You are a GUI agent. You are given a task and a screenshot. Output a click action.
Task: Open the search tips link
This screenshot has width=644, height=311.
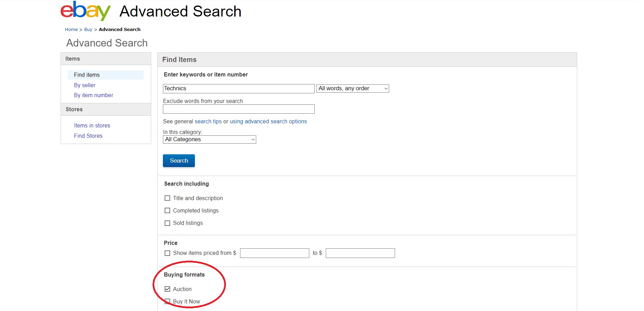208,121
